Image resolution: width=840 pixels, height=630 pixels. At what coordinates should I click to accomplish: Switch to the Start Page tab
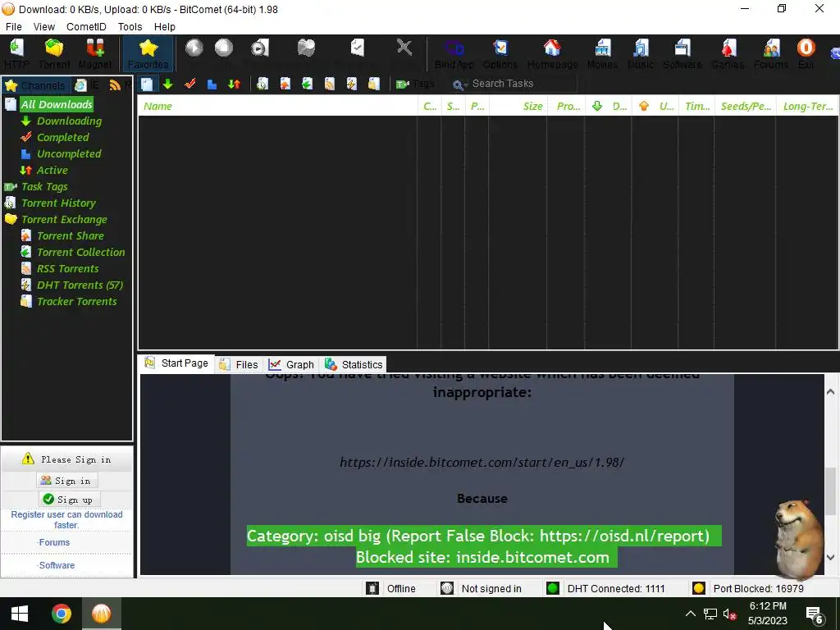(177, 363)
